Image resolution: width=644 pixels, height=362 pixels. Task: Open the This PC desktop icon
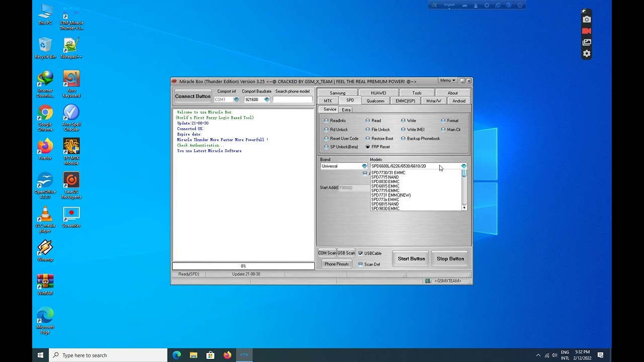[x=45, y=15]
